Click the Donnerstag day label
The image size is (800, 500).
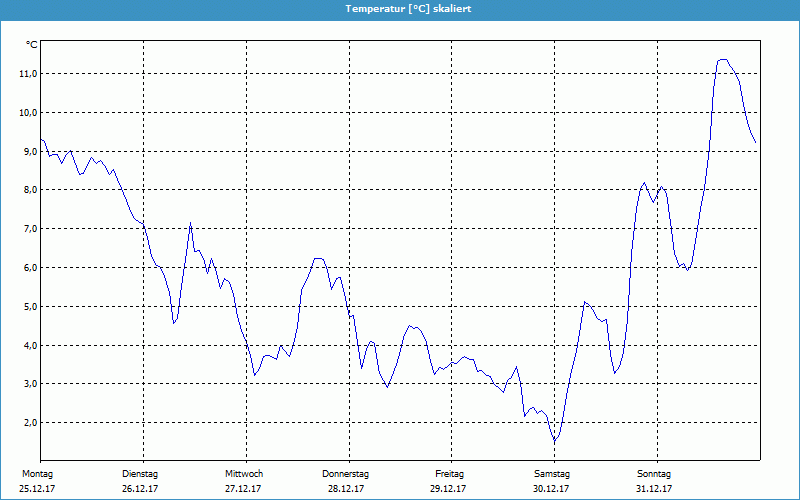(346, 474)
